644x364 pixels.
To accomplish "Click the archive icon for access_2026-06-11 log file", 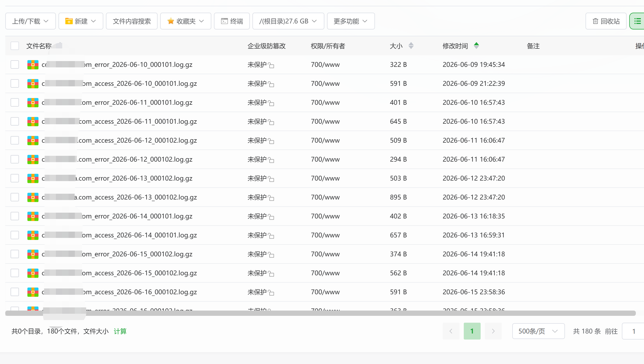I will (x=33, y=122).
